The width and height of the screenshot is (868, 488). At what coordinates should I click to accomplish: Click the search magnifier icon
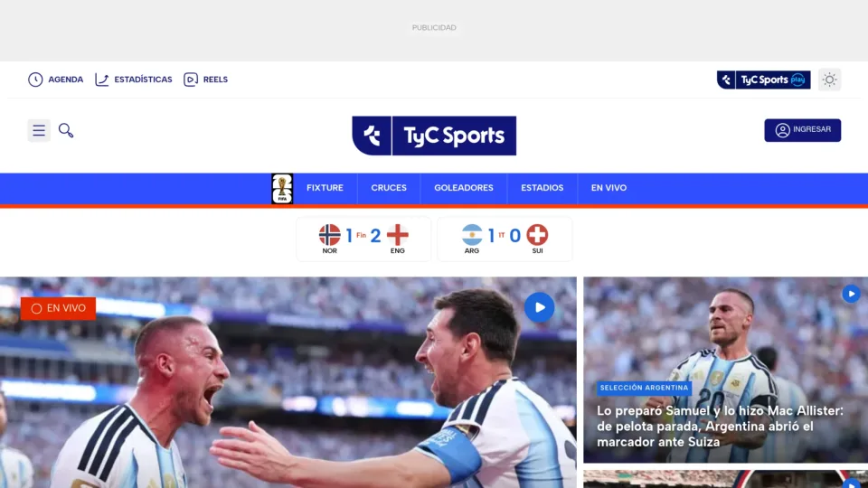pos(66,130)
